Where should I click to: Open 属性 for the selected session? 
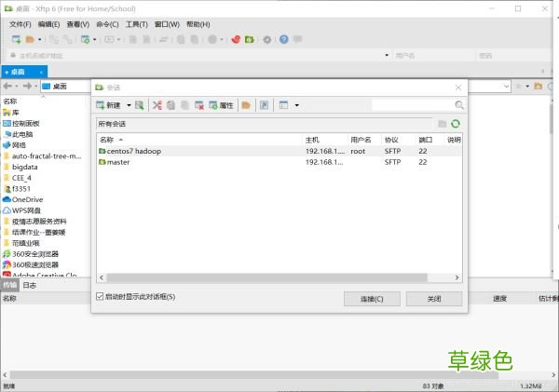221,105
